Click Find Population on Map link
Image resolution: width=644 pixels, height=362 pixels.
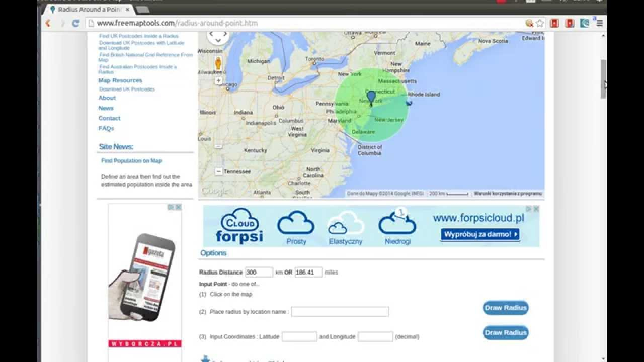[131, 160]
